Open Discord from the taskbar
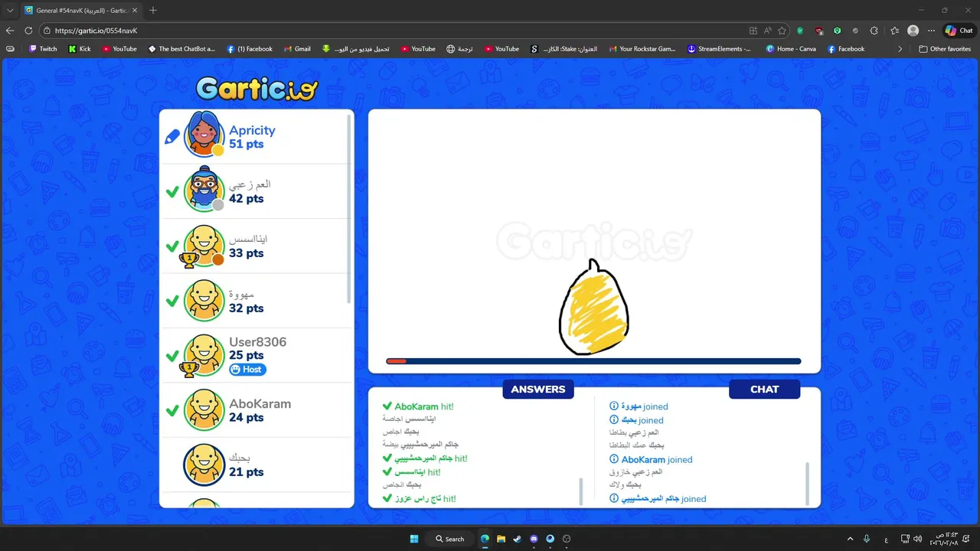The height and width of the screenshot is (551, 980). coord(534,539)
